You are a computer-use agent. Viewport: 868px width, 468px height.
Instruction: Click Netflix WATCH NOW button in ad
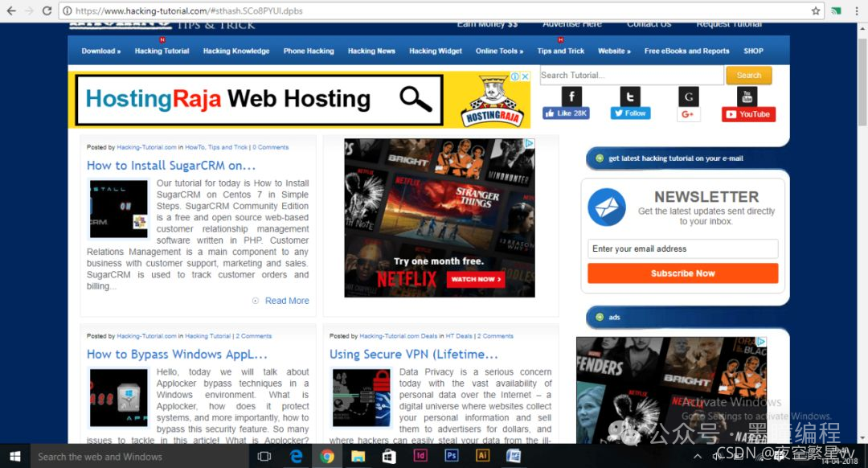pyautogui.click(x=476, y=279)
